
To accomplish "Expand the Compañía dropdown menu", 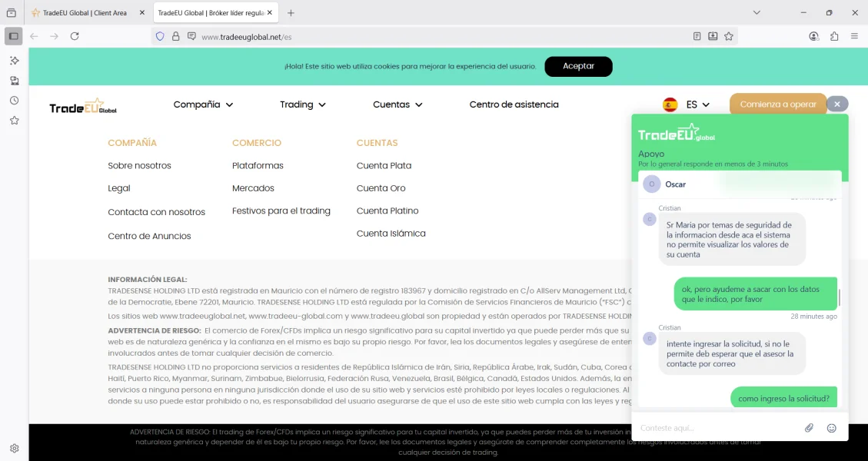I will point(203,104).
